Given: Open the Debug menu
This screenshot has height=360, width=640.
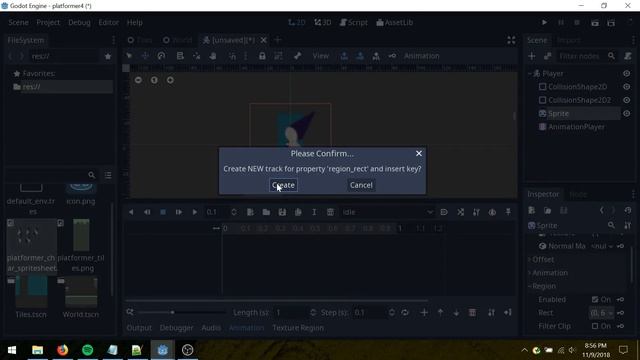Looking at the screenshot, I should [x=79, y=22].
